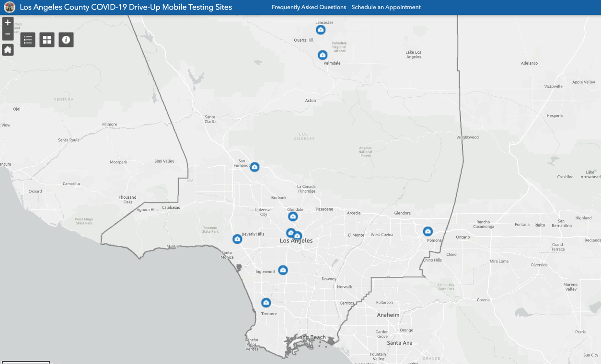Pick the Glendale testing site marker
This screenshot has height=364, width=601.
click(293, 216)
